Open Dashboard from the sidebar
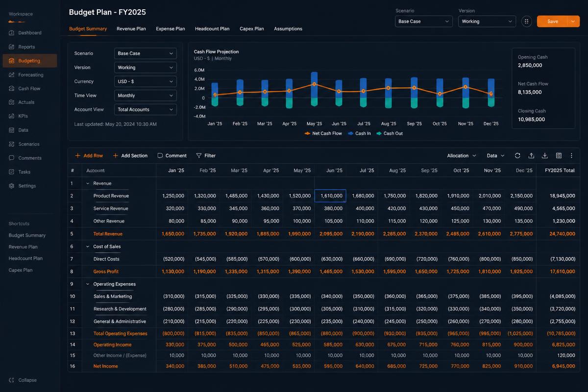The width and height of the screenshot is (588, 392). pyautogui.click(x=29, y=33)
